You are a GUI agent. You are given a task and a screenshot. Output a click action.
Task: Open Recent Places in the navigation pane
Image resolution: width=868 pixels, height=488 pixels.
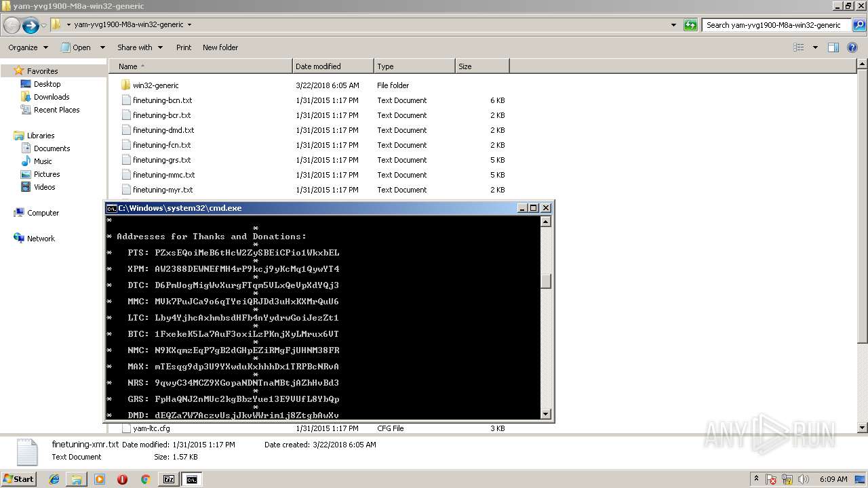[x=56, y=110]
